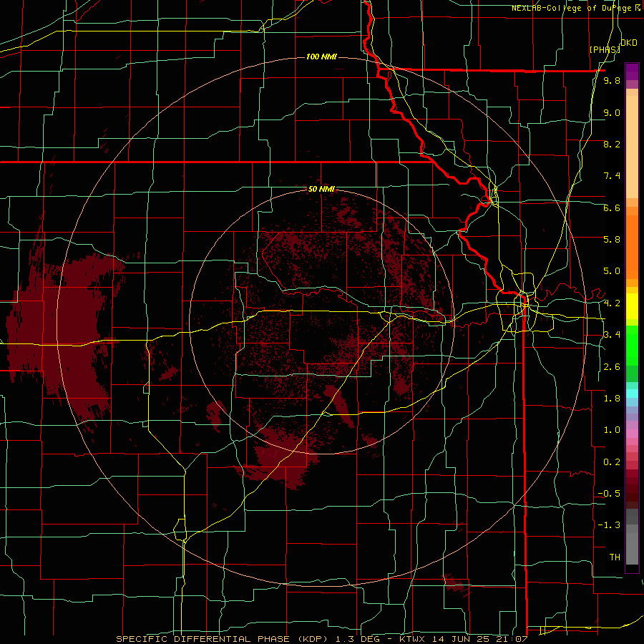Click the 4.2 value on the color scale
The height and width of the screenshot is (644, 644).
pyautogui.click(x=612, y=303)
